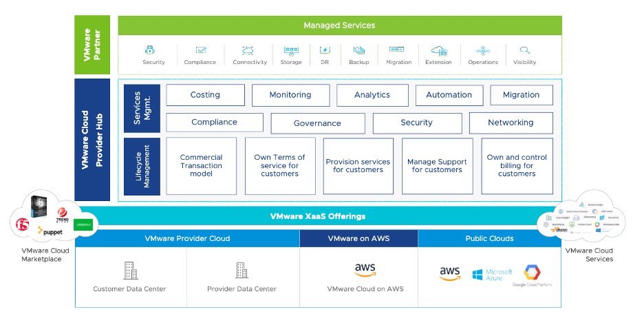Click the Operations icon
644x325 pixels.
click(483, 50)
